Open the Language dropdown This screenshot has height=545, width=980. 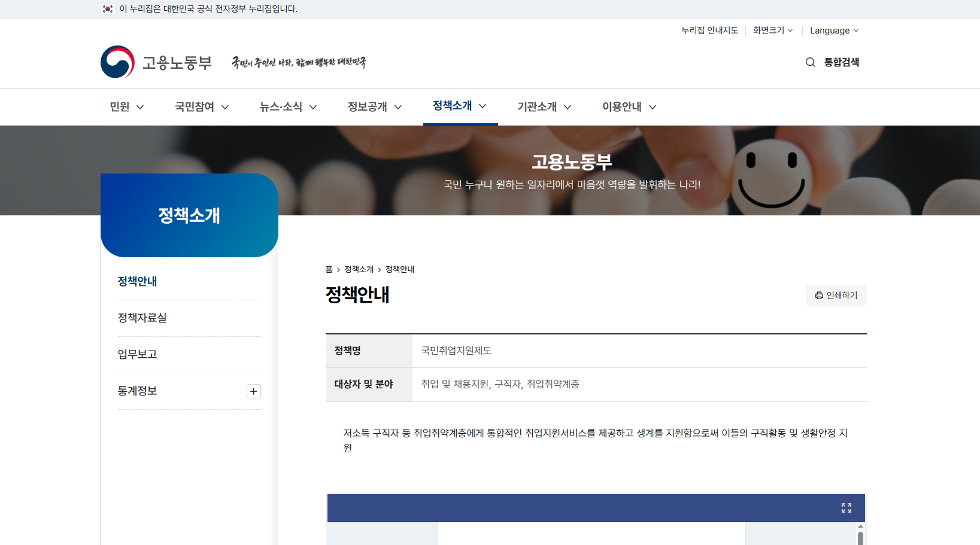pos(833,31)
